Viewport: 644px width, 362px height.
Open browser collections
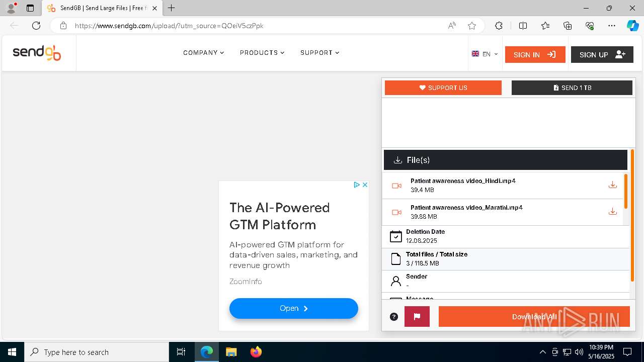568,26
